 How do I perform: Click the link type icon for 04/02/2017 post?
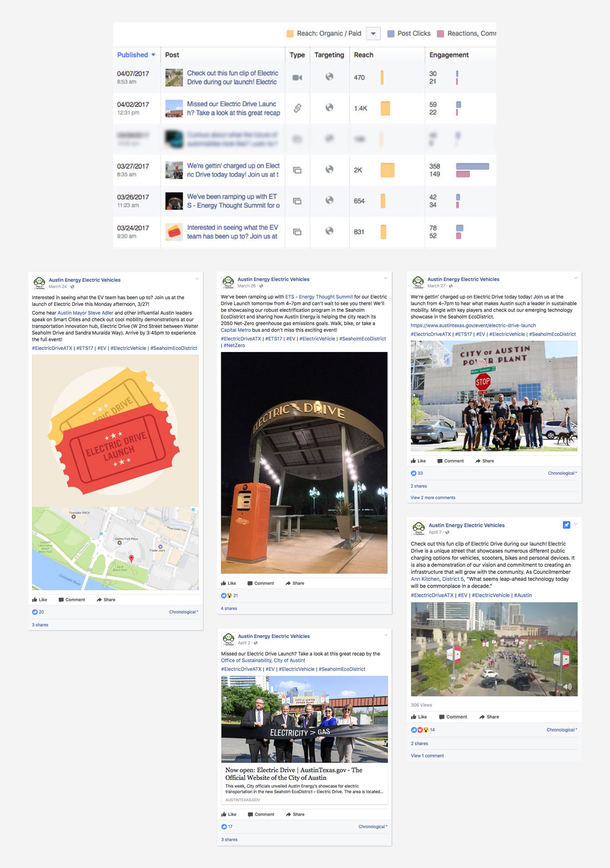tap(297, 108)
